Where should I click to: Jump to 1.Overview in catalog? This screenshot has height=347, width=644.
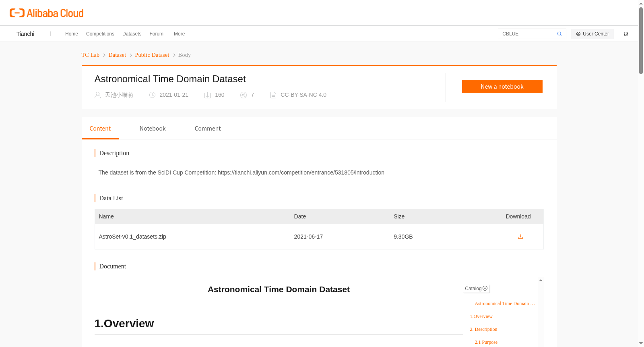click(x=481, y=316)
